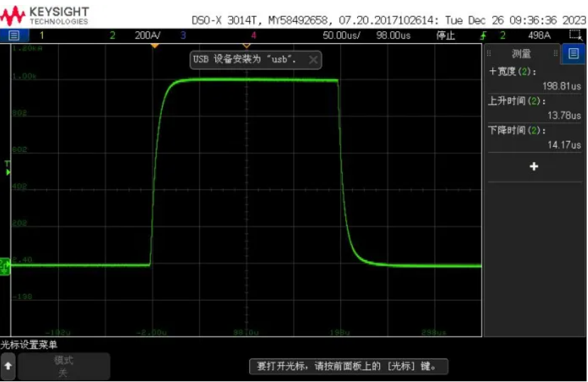Close the USB device installed notification
The height and width of the screenshot is (382, 588).
312,60
